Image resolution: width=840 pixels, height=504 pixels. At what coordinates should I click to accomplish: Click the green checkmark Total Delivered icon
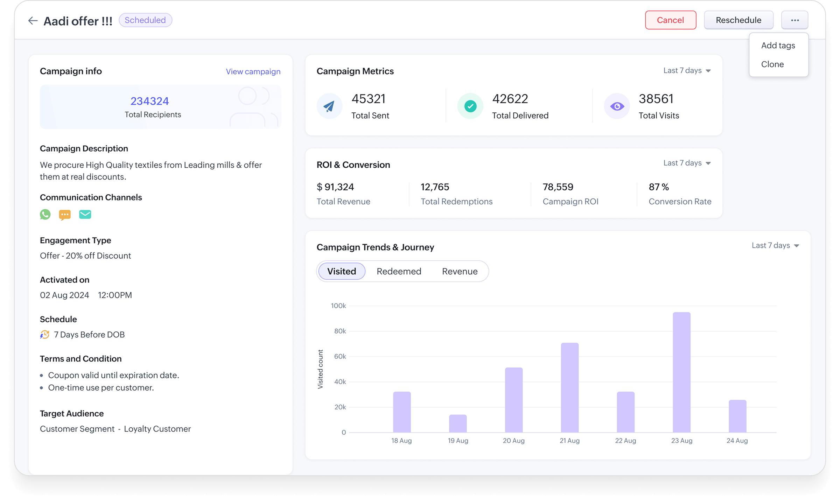pyautogui.click(x=470, y=106)
